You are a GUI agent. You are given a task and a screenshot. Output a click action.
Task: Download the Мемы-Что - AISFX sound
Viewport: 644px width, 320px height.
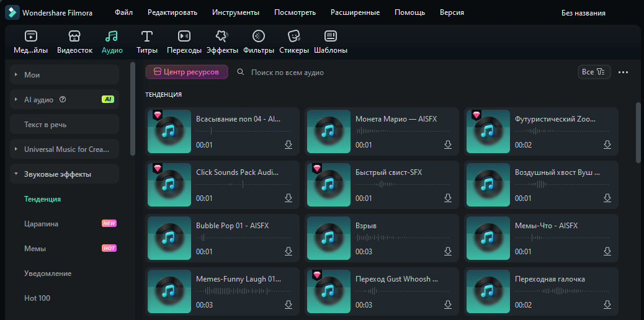607,251
